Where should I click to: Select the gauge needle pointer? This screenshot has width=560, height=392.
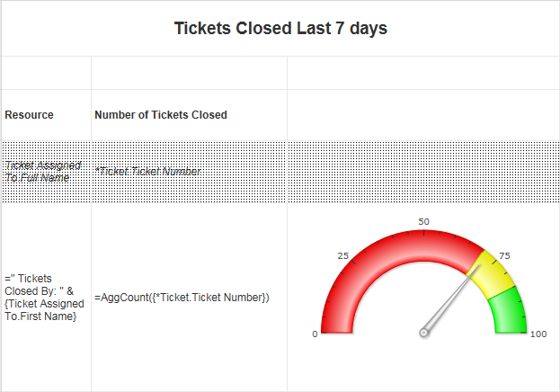[452, 298]
